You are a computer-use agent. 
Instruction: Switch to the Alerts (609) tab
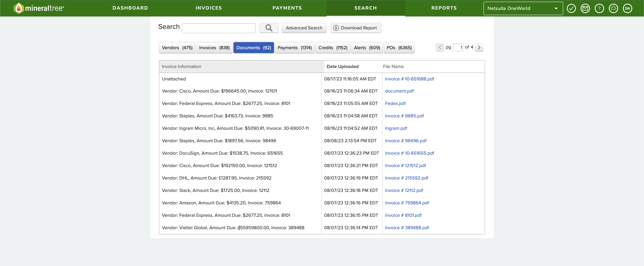[x=367, y=48]
